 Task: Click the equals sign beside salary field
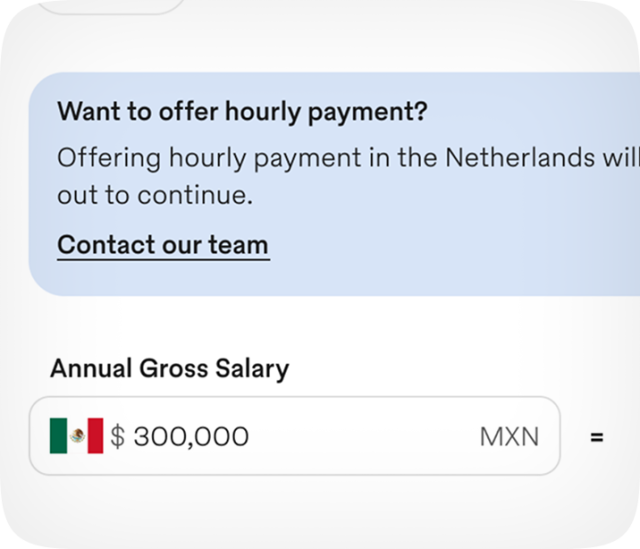[x=597, y=437]
